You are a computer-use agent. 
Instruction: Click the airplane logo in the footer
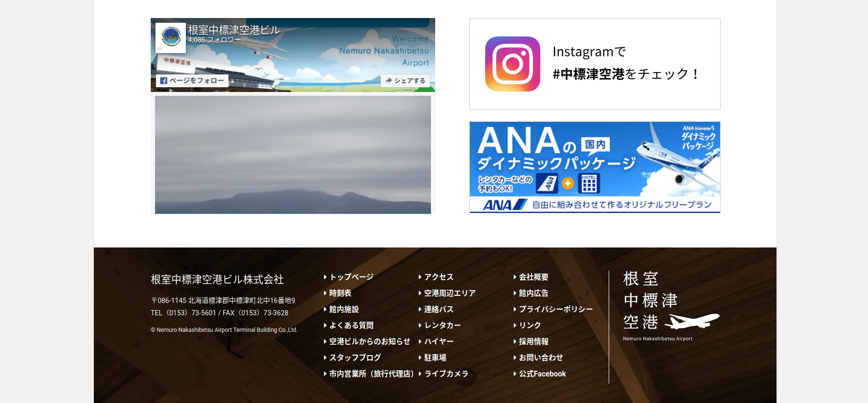pos(692,321)
